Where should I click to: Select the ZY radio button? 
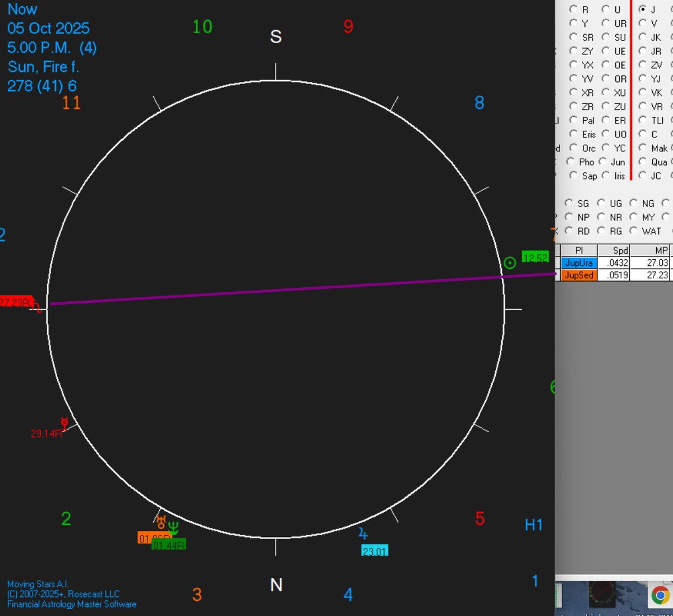click(x=573, y=50)
